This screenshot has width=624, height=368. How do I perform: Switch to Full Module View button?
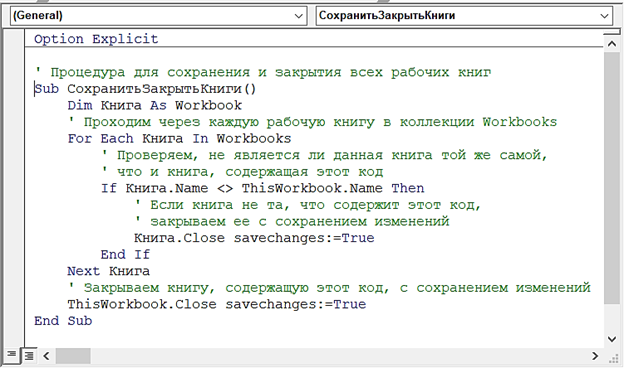click(29, 355)
